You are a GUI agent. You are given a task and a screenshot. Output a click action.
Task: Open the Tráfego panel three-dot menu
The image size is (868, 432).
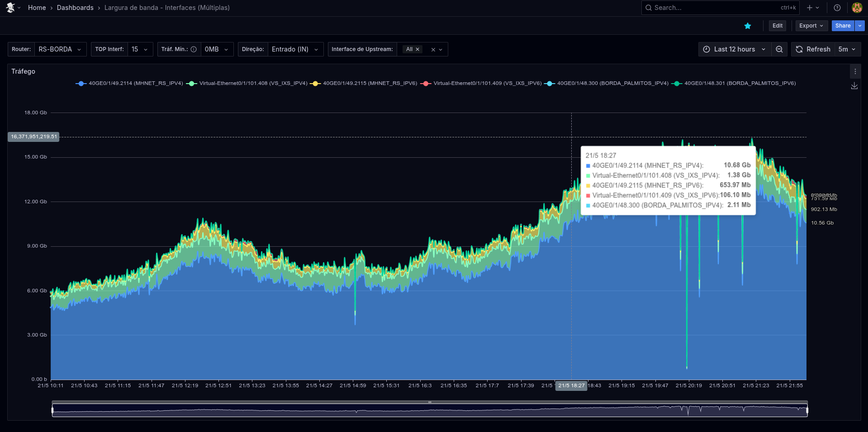point(855,71)
